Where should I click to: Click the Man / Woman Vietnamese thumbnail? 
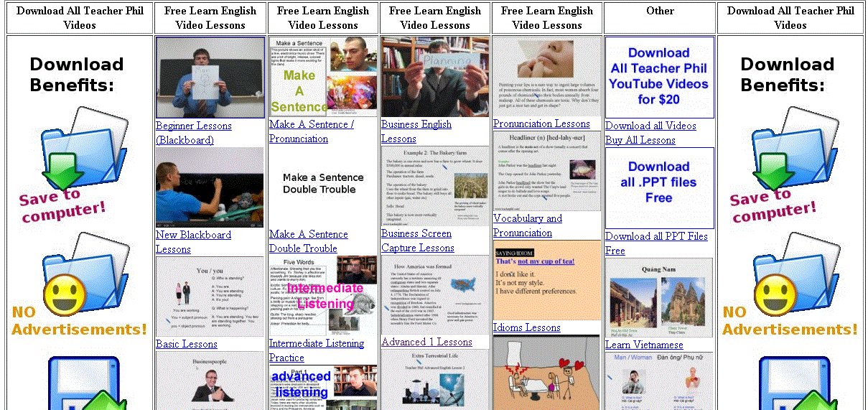[x=659, y=381]
